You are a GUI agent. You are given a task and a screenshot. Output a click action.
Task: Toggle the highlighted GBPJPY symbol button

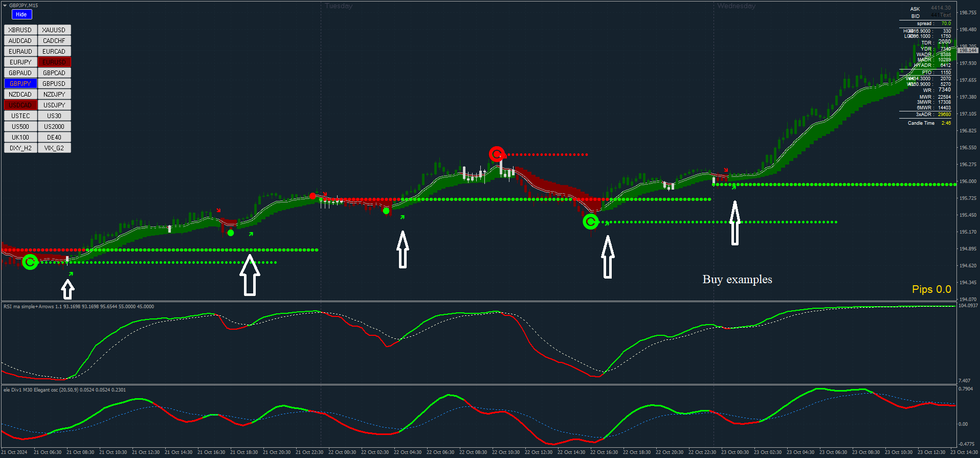pos(20,84)
